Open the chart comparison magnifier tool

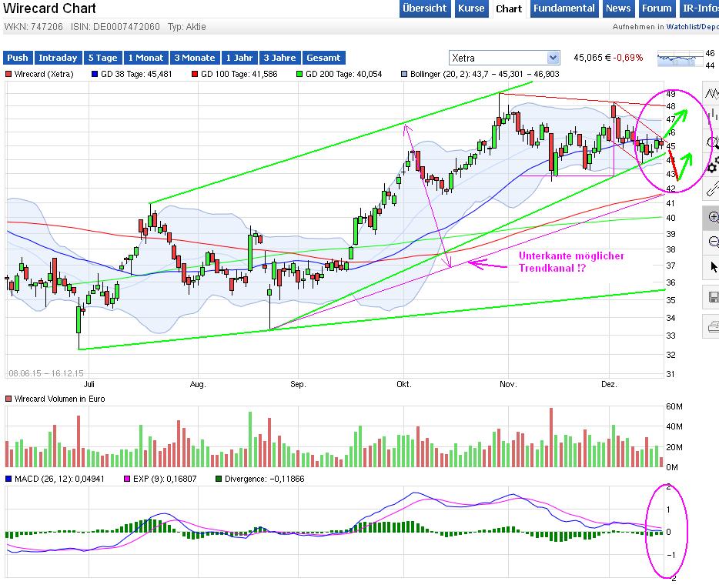tap(711, 142)
